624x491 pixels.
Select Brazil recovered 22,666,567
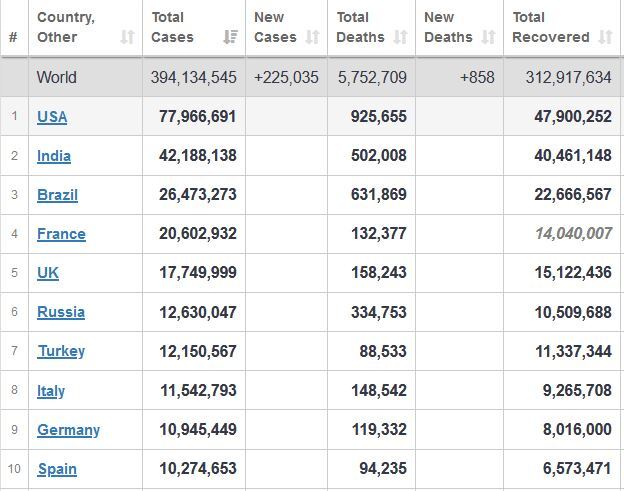573,195
